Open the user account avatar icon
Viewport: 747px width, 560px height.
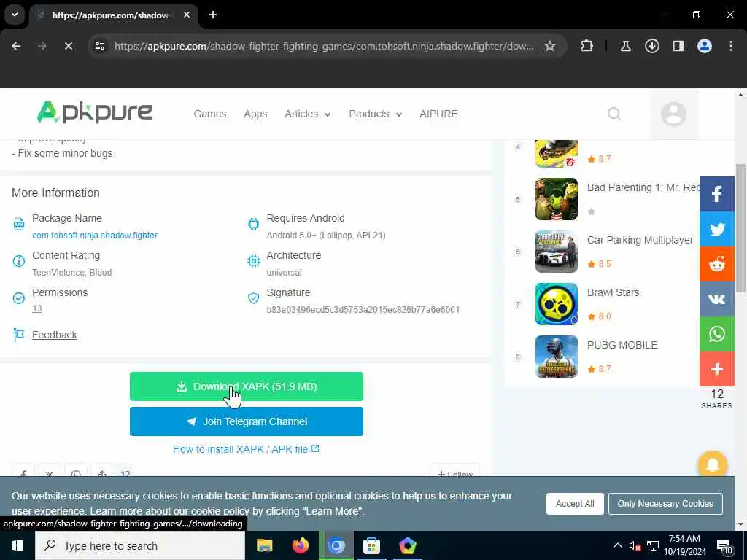click(x=673, y=114)
